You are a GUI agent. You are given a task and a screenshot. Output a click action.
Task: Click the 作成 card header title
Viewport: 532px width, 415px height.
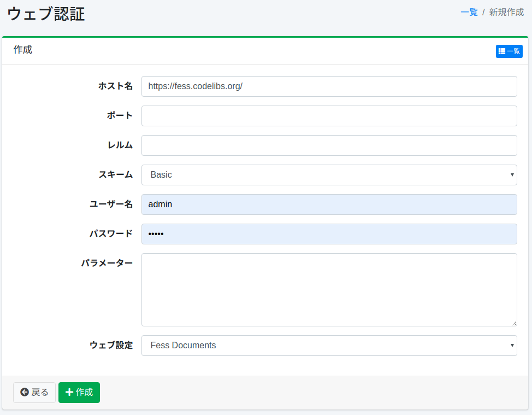tap(23, 50)
